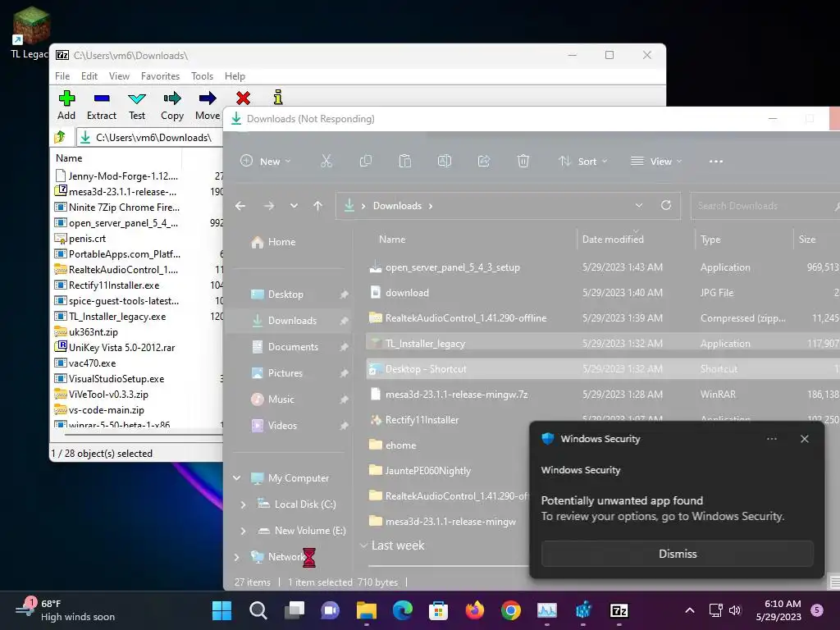Screen dimensions: 840x630
Task: Launch Firefox from the taskbar
Action: coord(475,610)
